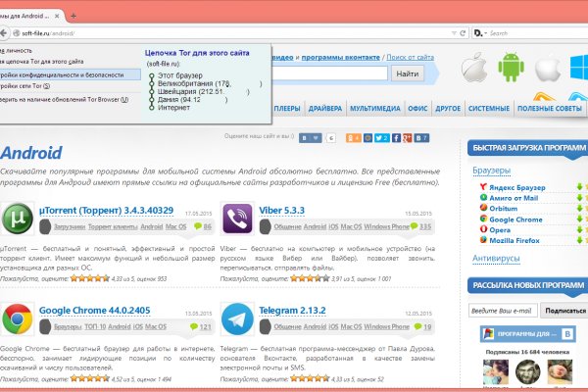The image size is (588, 392).
Task: Open the МУЛЬТИМЕДИА navigation tab
Action: [x=375, y=109]
